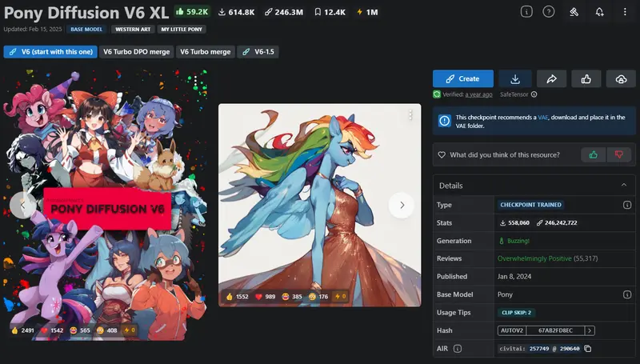Open three-dot menu on Rainbow Dash image
This screenshot has width=640, height=364.
pos(410,115)
